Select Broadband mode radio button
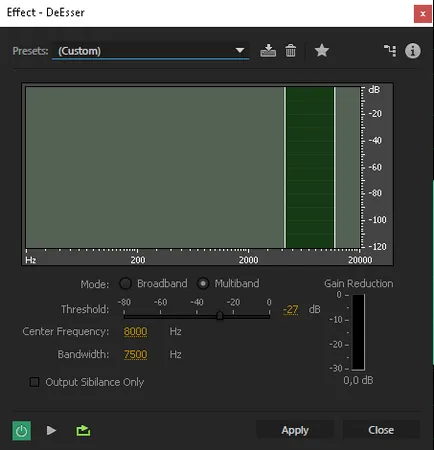The image size is (434, 450). 126,284
